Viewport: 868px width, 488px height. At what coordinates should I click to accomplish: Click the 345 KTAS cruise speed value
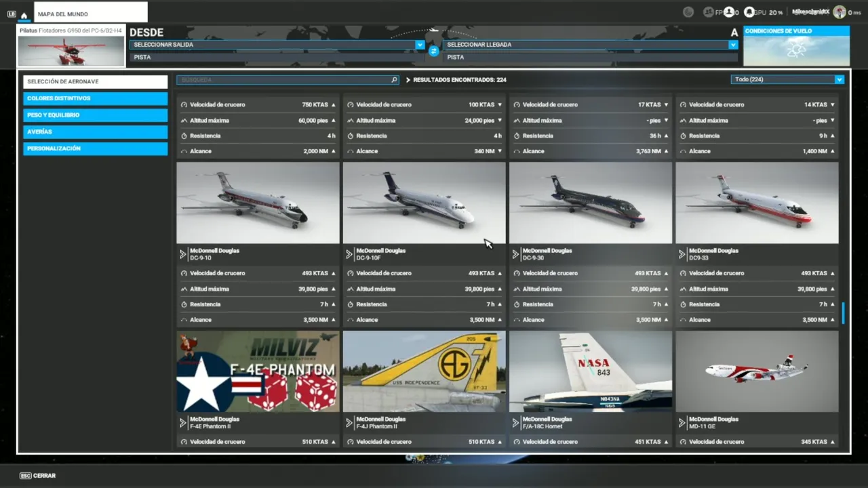point(814,442)
